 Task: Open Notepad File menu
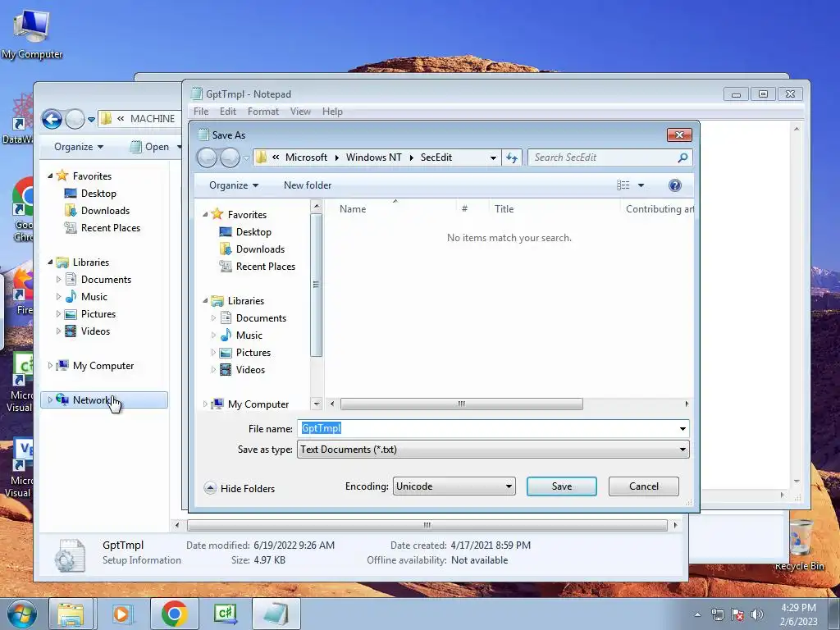click(201, 112)
